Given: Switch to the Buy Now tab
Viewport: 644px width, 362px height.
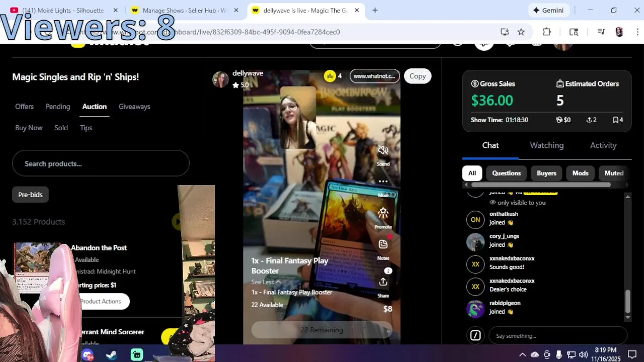Looking at the screenshot, I should click(x=29, y=128).
